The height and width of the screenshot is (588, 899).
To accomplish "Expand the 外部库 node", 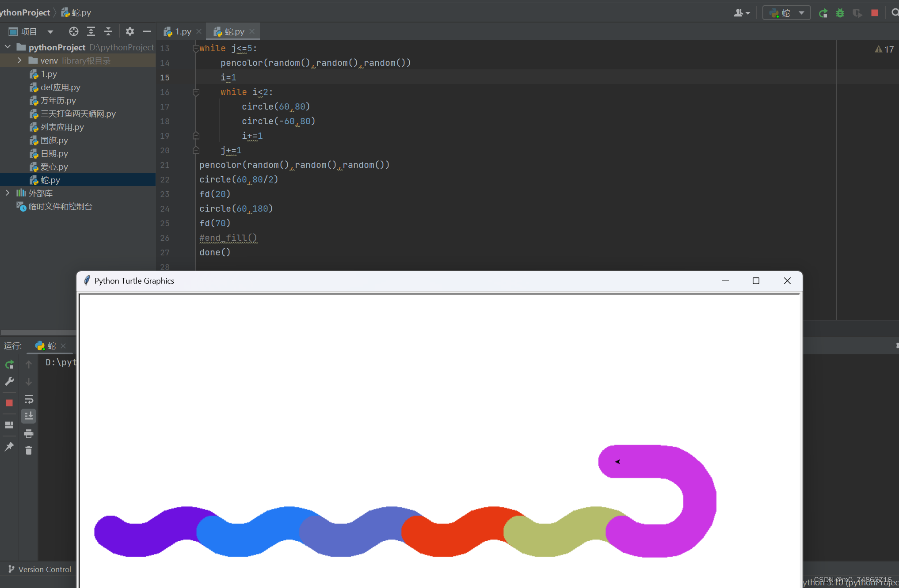I will (x=7, y=193).
